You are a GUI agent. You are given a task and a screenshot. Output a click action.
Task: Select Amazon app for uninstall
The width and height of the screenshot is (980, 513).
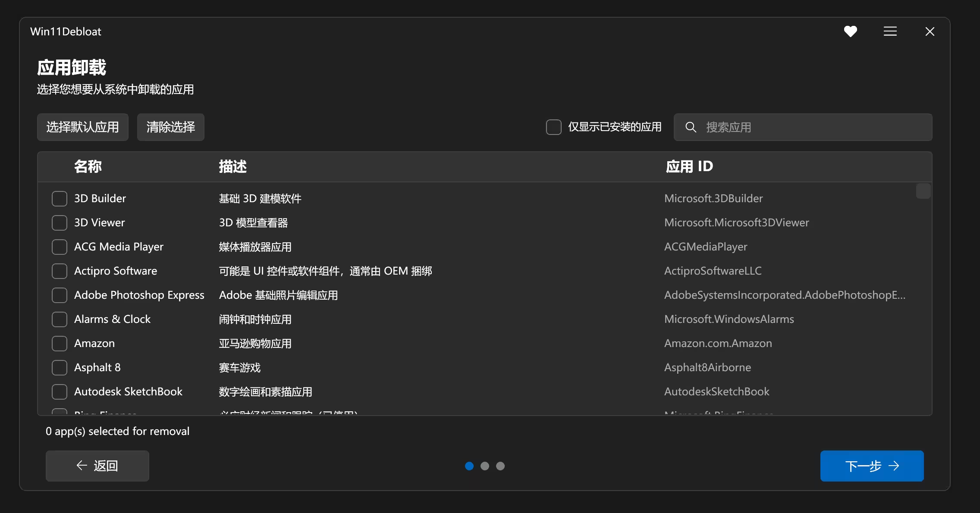[59, 343]
